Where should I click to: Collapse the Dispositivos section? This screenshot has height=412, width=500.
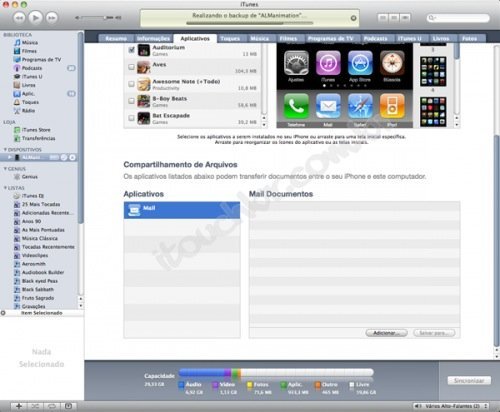tap(5, 150)
